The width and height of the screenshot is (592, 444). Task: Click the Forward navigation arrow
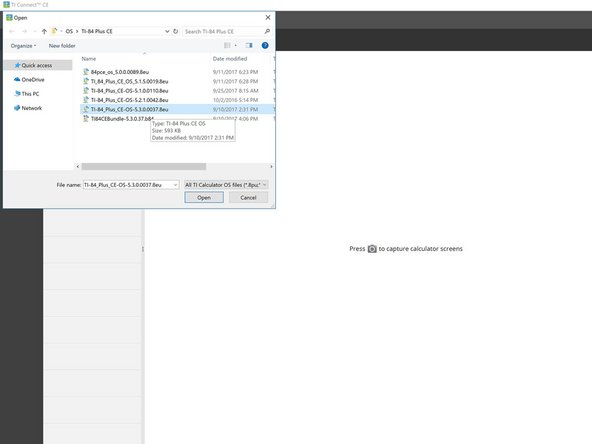tap(25, 31)
